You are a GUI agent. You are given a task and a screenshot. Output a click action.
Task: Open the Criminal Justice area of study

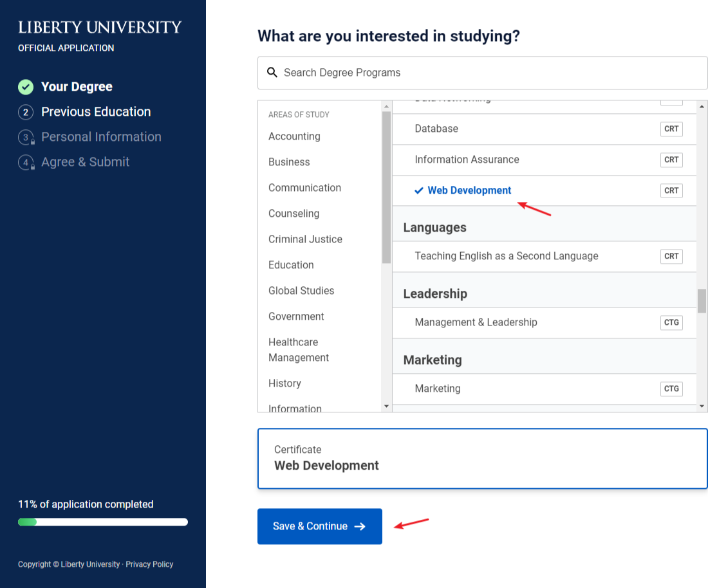pyautogui.click(x=305, y=239)
